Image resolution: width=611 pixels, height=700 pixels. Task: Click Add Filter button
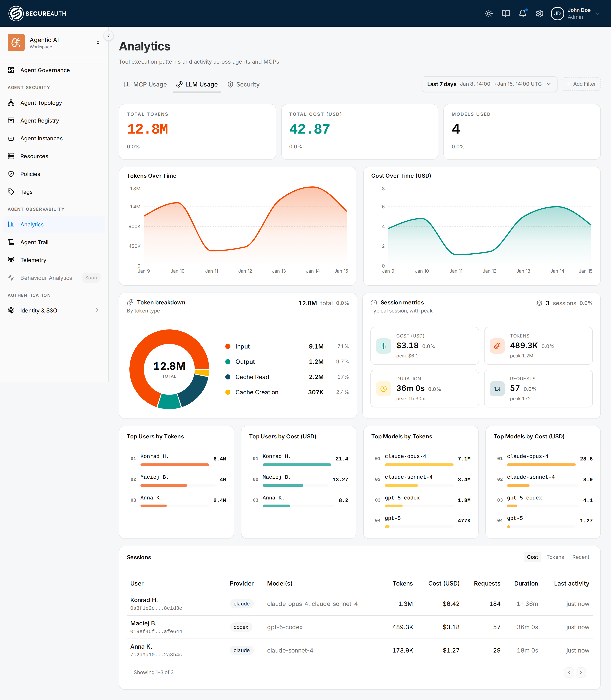pyautogui.click(x=581, y=84)
